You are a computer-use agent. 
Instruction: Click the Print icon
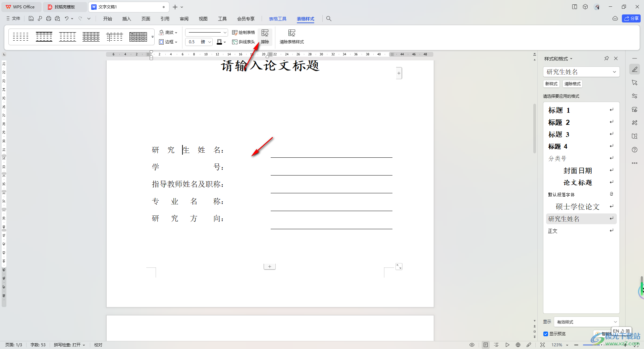point(49,19)
